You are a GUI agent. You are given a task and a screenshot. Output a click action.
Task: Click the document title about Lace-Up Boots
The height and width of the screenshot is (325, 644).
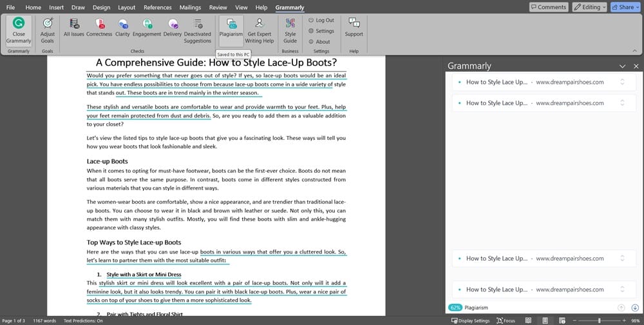pos(216,63)
